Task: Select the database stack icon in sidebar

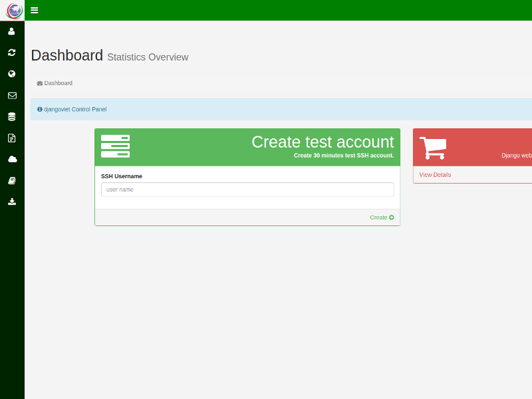Action: (12, 116)
